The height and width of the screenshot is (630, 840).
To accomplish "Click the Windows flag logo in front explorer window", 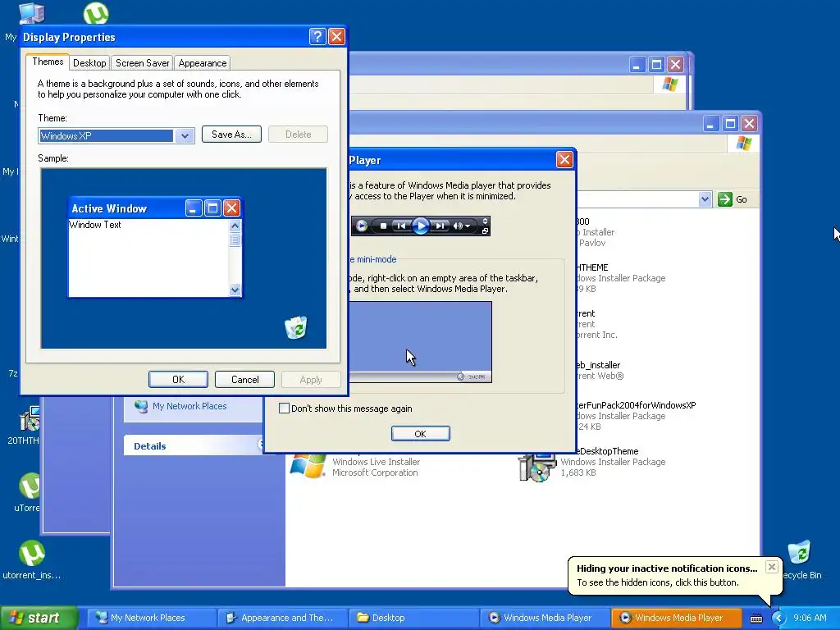I will (x=744, y=143).
